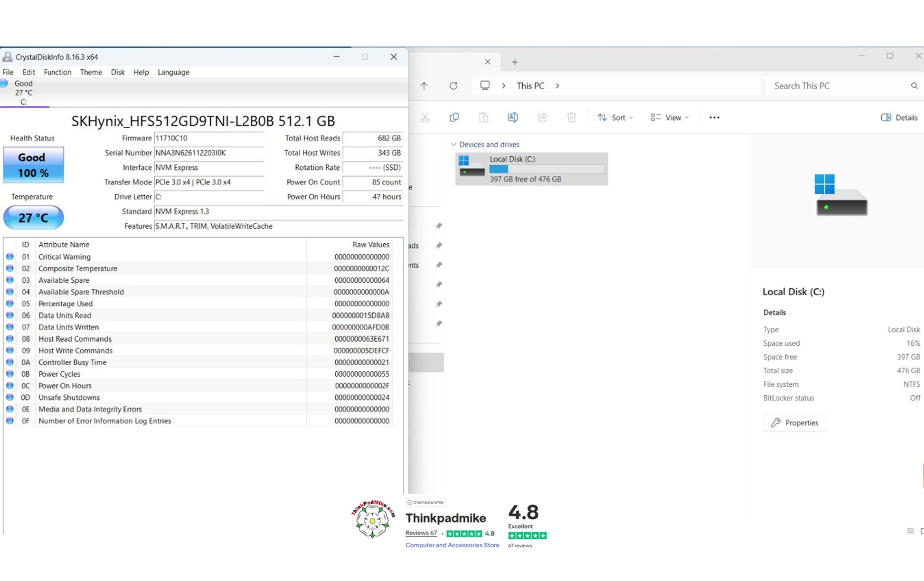Click the 27 °C temperature indicator

click(33, 218)
